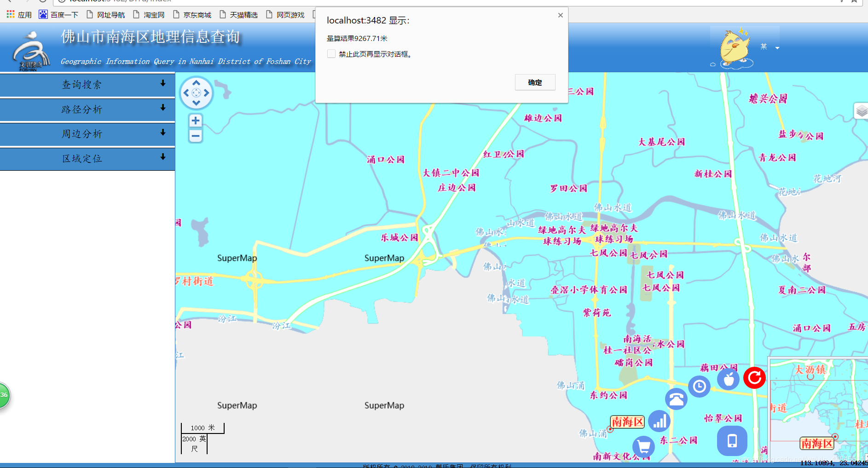
Task: Pan the map left with the compass arrow
Action: tap(186, 93)
